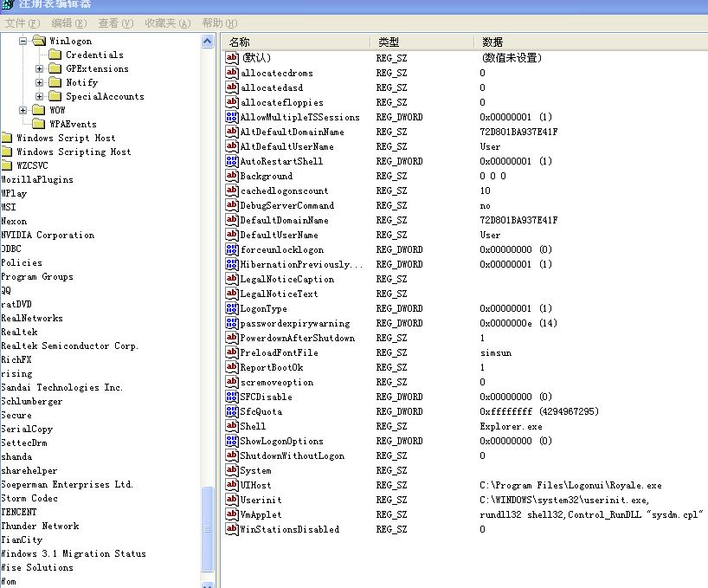Viewport: 708px width, 588px height.
Task: Expand the SpecialAccounts key
Action: (x=39, y=96)
